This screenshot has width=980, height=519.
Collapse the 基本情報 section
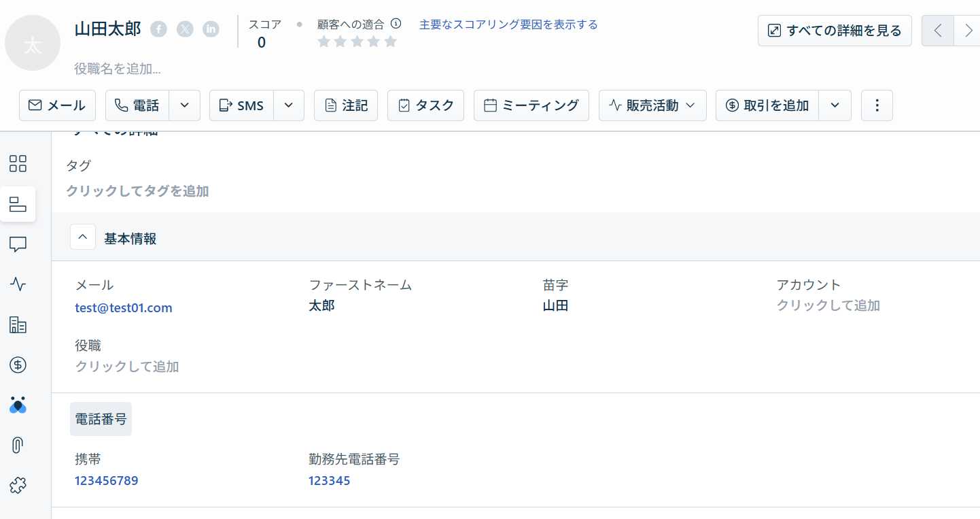pos(83,237)
